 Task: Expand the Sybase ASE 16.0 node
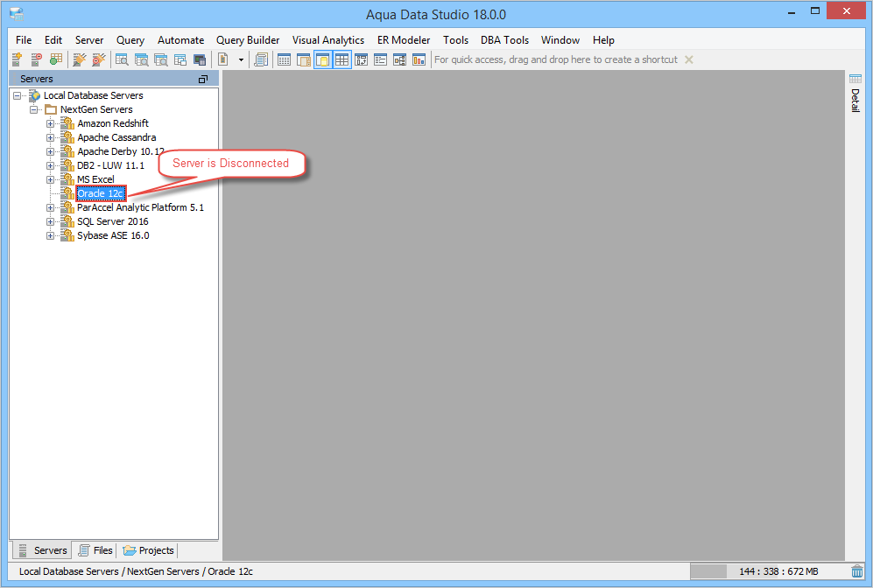pyautogui.click(x=50, y=236)
